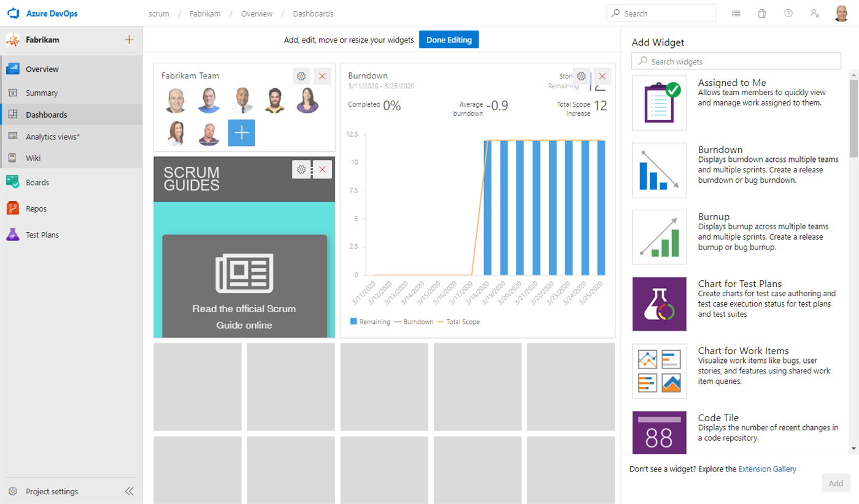The image size is (859, 504).
Task: Click the Chart for Work Items title
Action: pyautogui.click(x=744, y=351)
